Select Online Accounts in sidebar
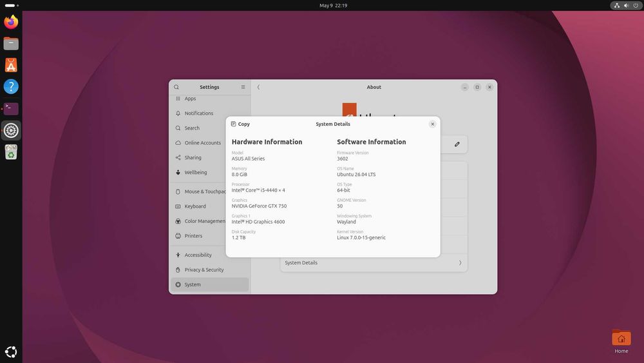This screenshot has height=363, width=644. click(209, 142)
